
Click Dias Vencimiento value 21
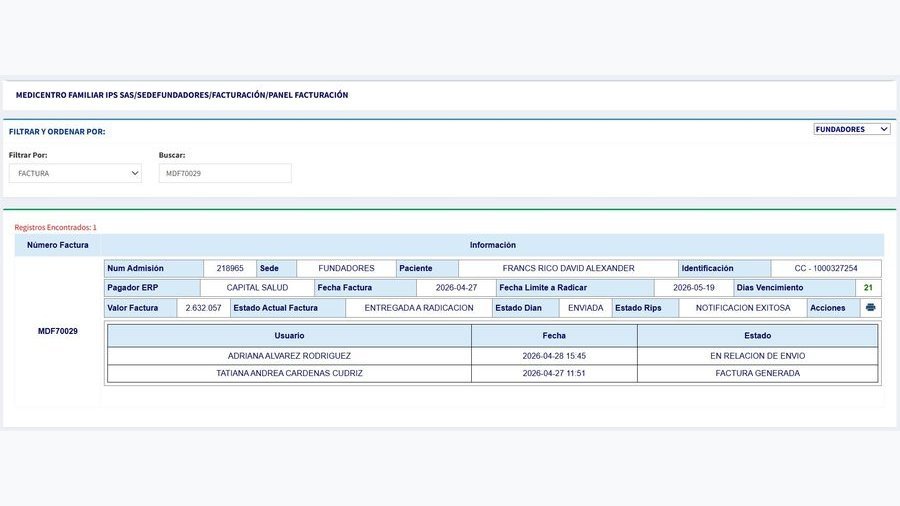868,287
